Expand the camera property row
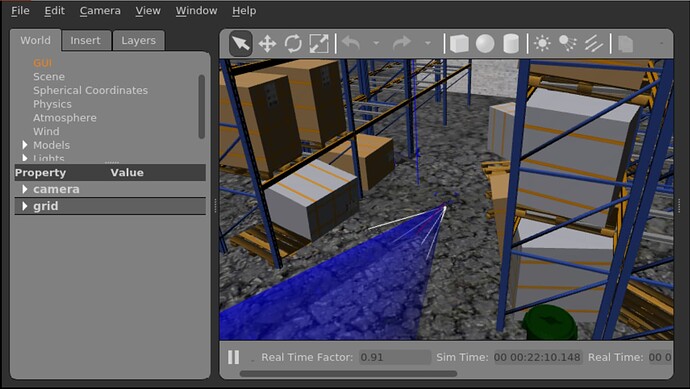 25,189
